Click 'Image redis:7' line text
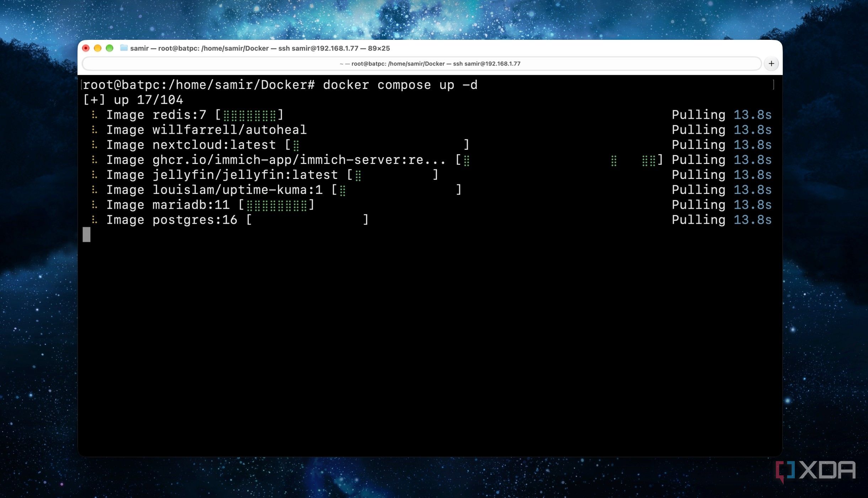 tap(156, 115)
